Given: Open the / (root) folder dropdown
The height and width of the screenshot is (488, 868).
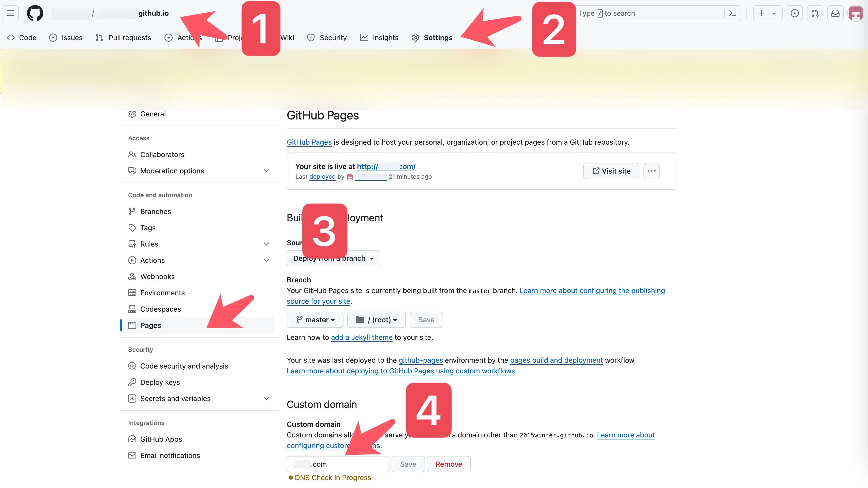Looking at the screenshot, I should pyautogui.click(x=376, y=319).
